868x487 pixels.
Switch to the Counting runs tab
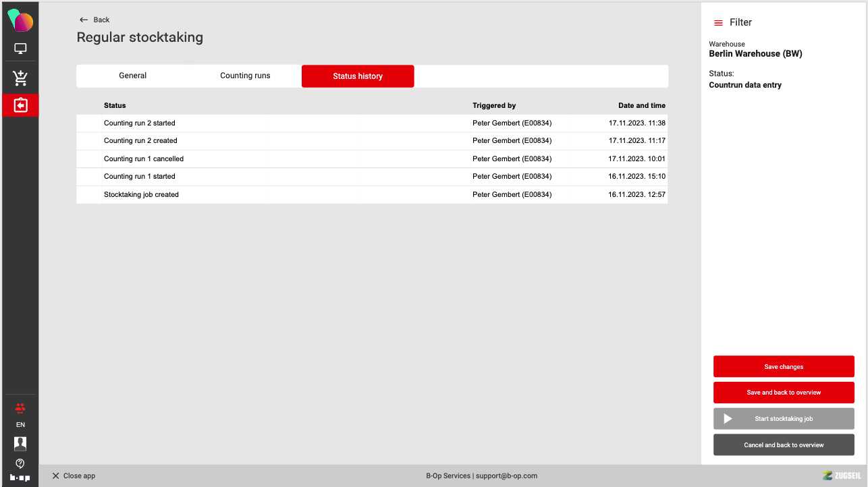(245, 76)
